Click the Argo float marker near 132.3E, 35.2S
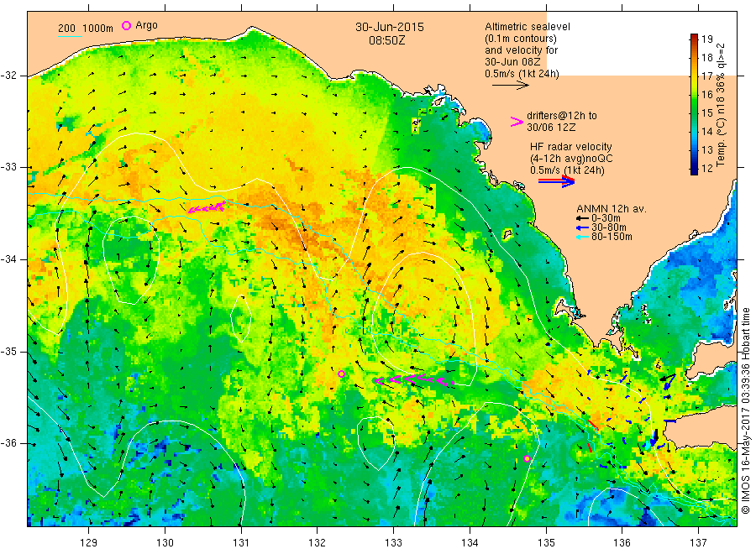 click(x=341, y=374)
